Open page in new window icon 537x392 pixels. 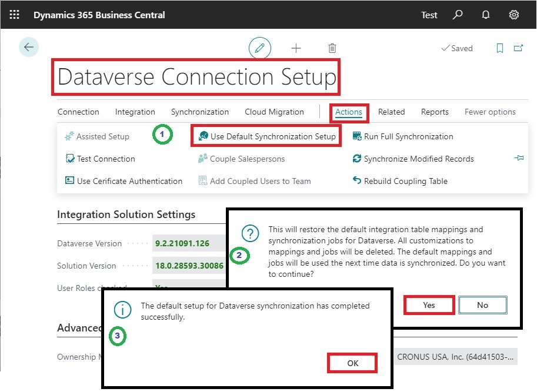pos(518,48)
